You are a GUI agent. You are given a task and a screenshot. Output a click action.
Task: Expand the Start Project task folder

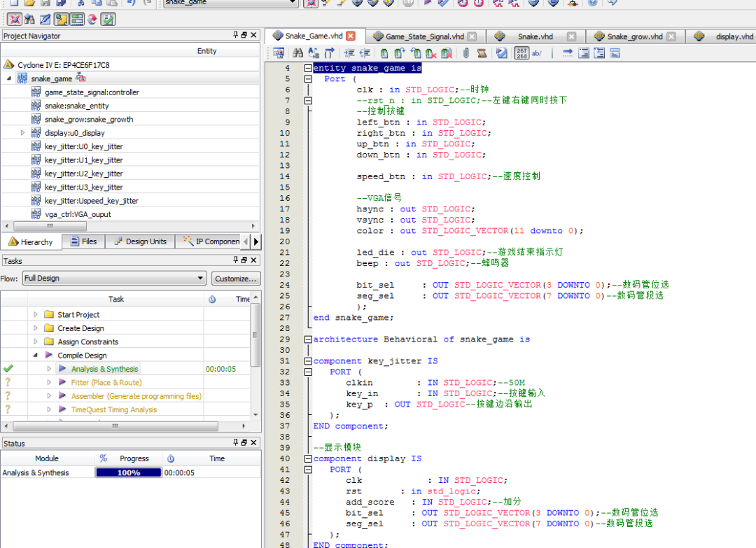click(x=36, y=315)
